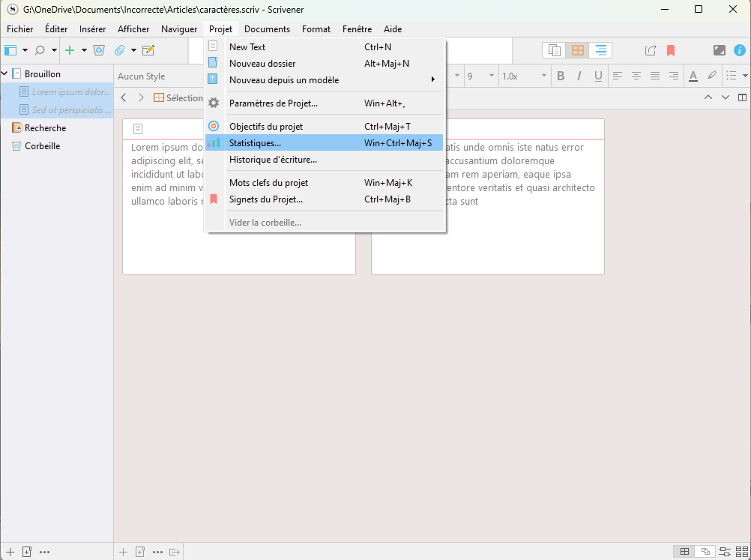Toggle bold formatting
Viewport: 751px width, 560px height.
click(x=561, y=76)
